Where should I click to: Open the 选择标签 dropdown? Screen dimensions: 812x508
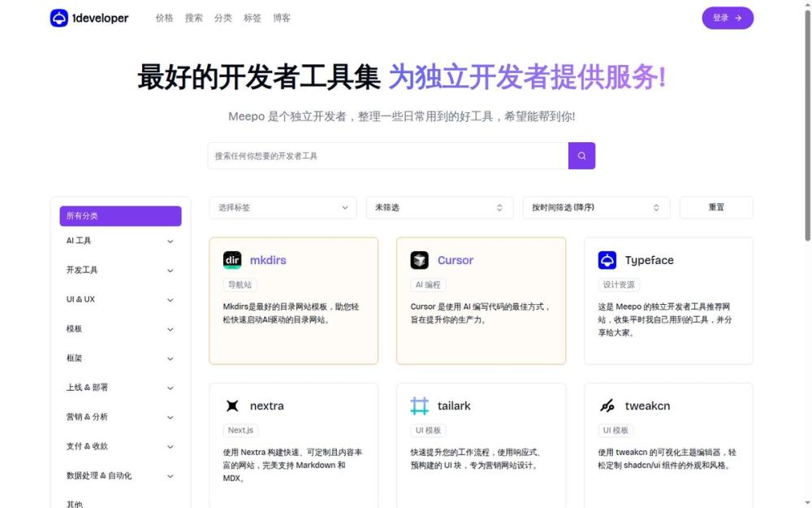pos(283,207)
